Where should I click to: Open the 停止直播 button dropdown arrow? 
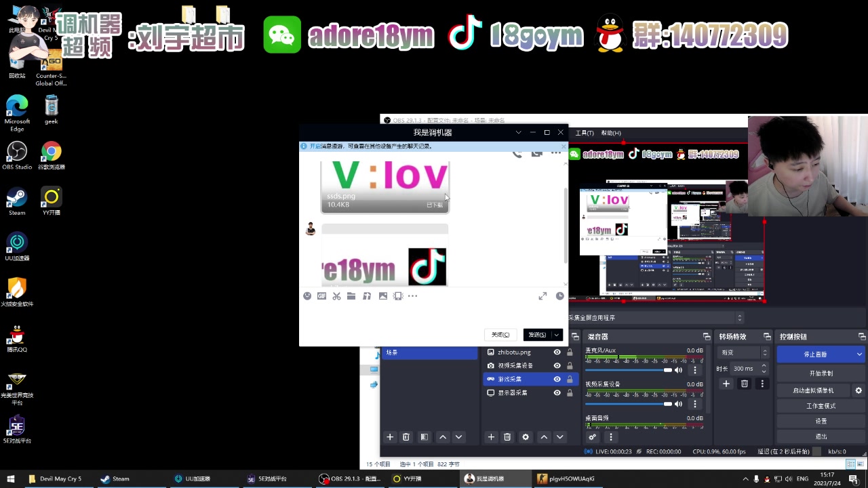click(859, 354)
